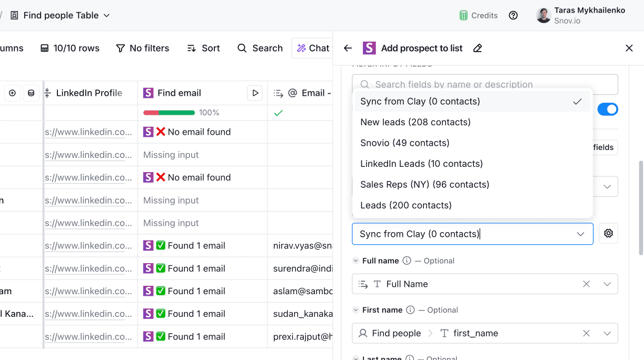Image resolution: width=644 pixels, height=360 pixels.
Task: Click the add column plus icon
Action: [x=12, y=93]
